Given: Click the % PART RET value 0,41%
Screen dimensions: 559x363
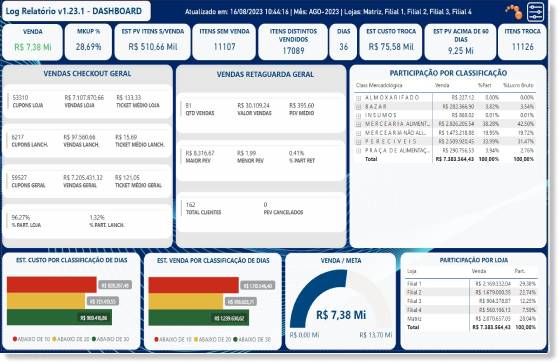Looking at the screenshot, I should coord(296,153).
